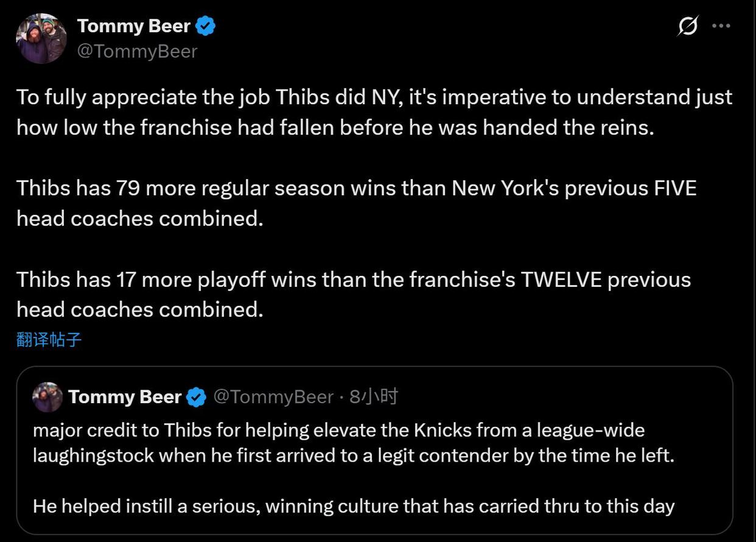The image size is (756, 542).
Task: Open the small avatar in quoted tweet
Action: tap(47, 397)
